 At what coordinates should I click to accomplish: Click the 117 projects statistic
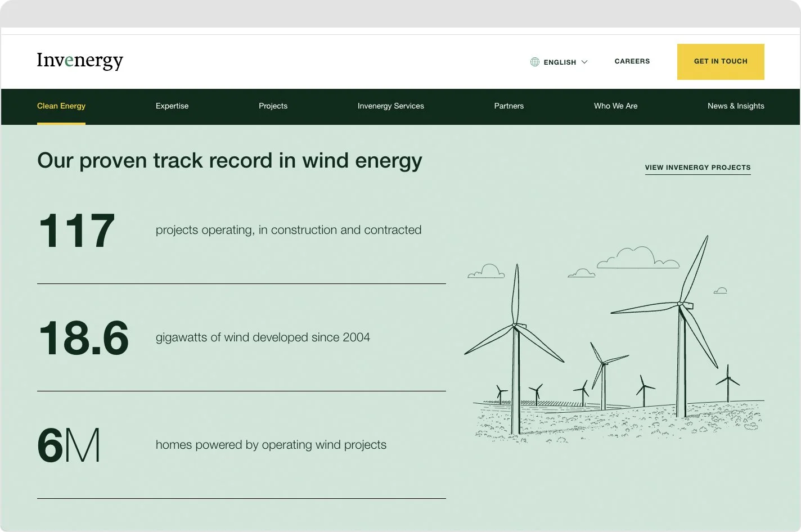click(76, 231)
